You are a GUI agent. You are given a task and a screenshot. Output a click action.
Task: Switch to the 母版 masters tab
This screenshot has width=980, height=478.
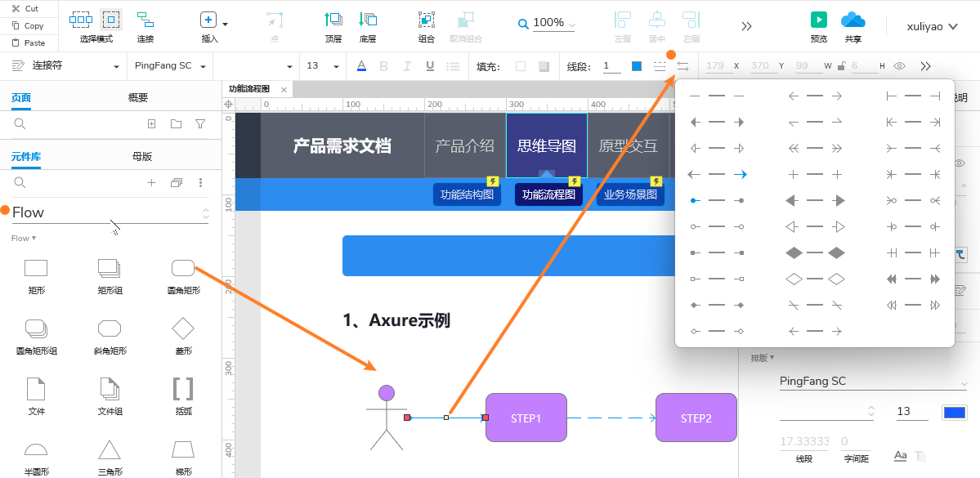[x=142, y=157]
